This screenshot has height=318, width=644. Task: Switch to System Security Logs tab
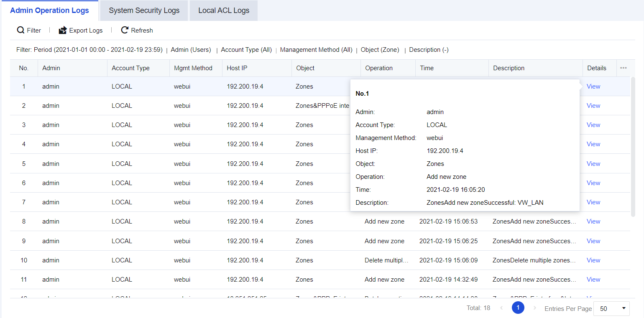pyautogui.click(x=144, y=10)
